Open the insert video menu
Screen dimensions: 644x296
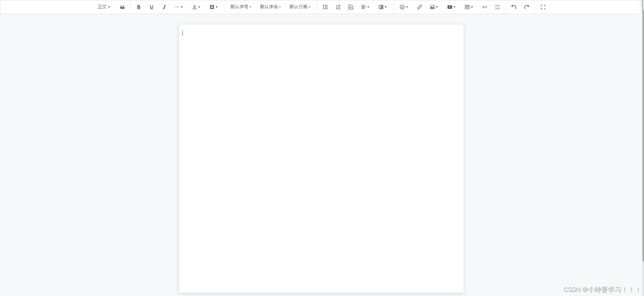click(x=451, y=7)
